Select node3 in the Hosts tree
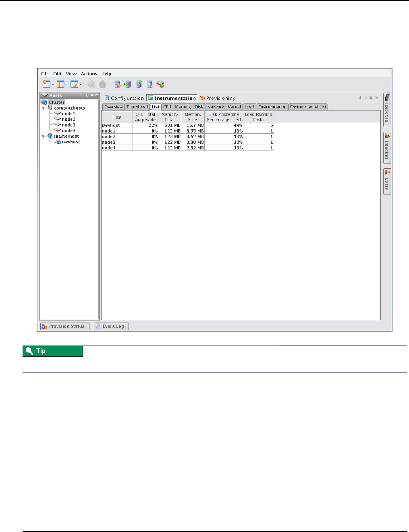409x532 pixels. [69, 125]
